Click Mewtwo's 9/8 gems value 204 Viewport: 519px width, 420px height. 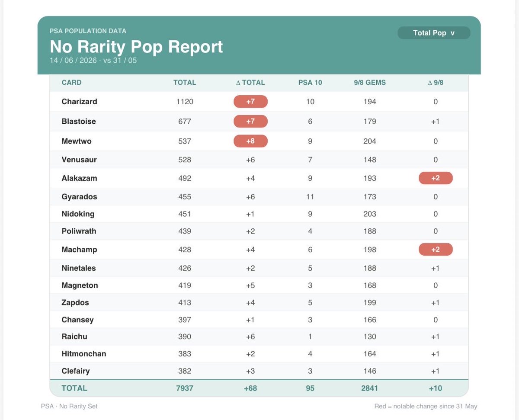pos(370,141)
